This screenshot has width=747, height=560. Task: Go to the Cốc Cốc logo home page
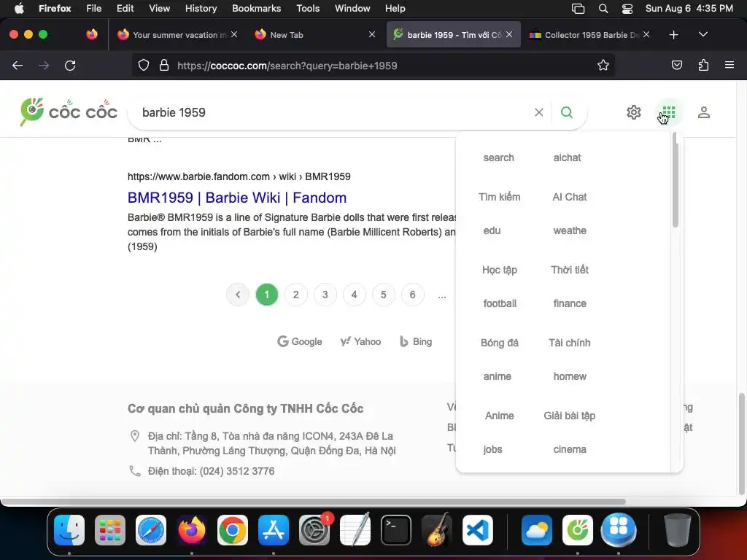click(69, 112)
